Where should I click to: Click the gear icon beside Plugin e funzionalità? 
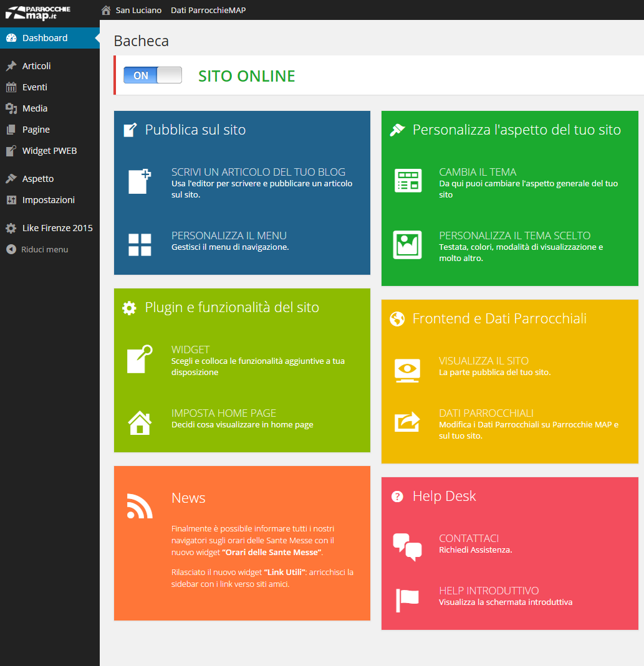pos(129,308)
